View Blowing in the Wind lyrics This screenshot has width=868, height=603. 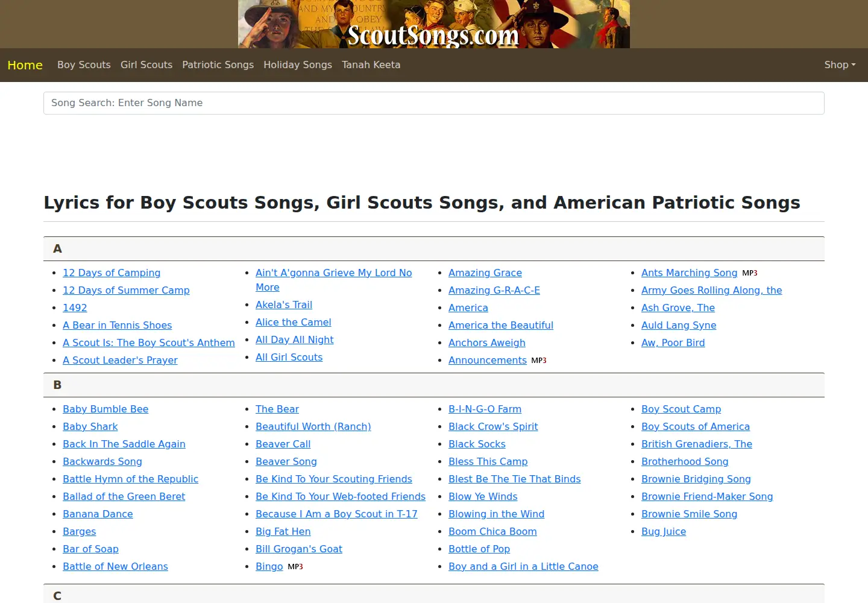click(x=496, y=514)
